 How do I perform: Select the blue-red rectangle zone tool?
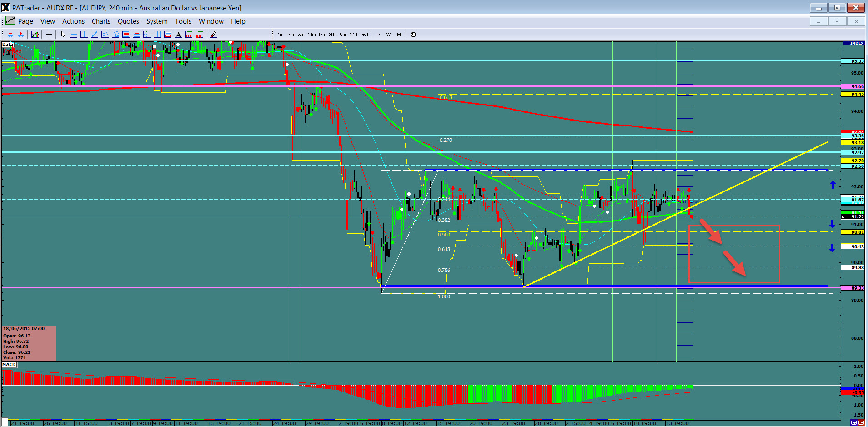click(167, 35)
